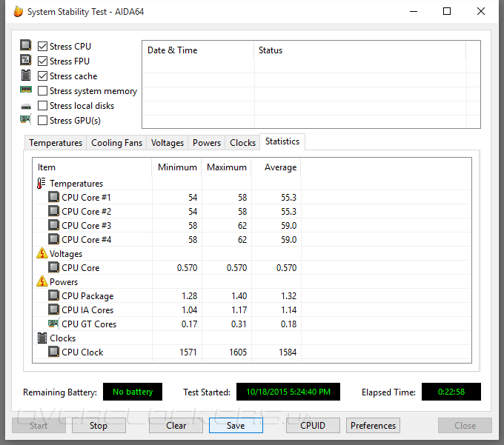
Task: Click the warning lightning icon of Powers group
Action: coord(42,281)
